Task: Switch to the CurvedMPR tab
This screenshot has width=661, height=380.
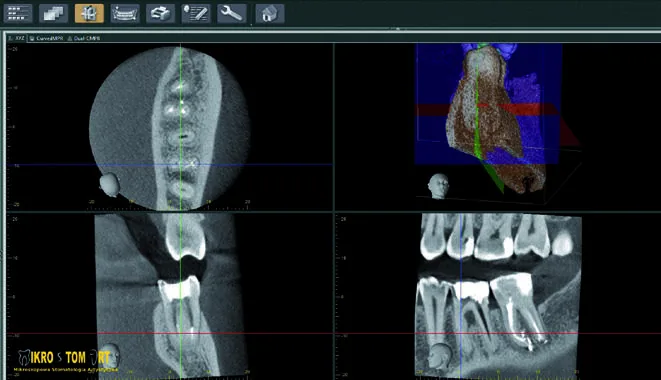Action: 46,38
